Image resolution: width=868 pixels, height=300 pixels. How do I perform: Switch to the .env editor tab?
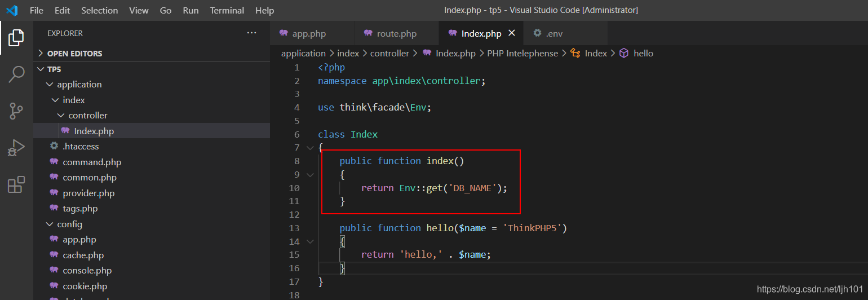565,33
